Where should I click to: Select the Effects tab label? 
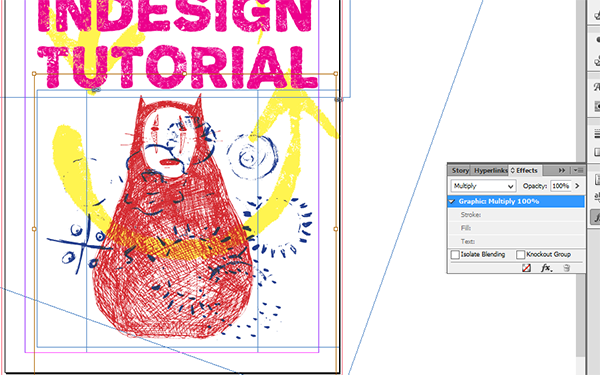point(527,171)
